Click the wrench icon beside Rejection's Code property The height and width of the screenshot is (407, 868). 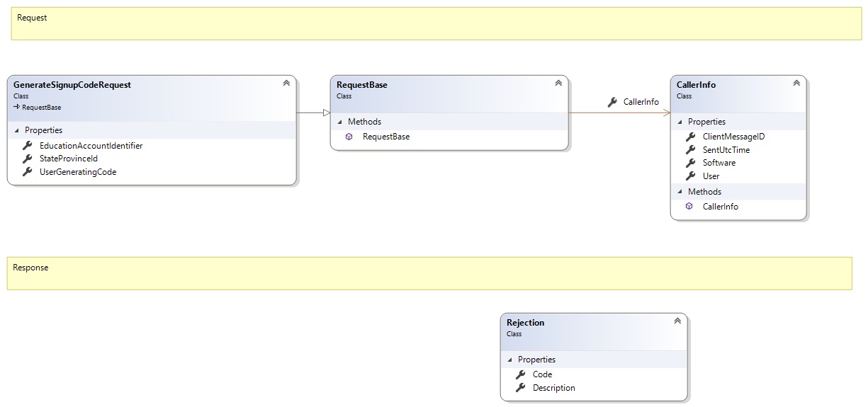tap(521, 374)
